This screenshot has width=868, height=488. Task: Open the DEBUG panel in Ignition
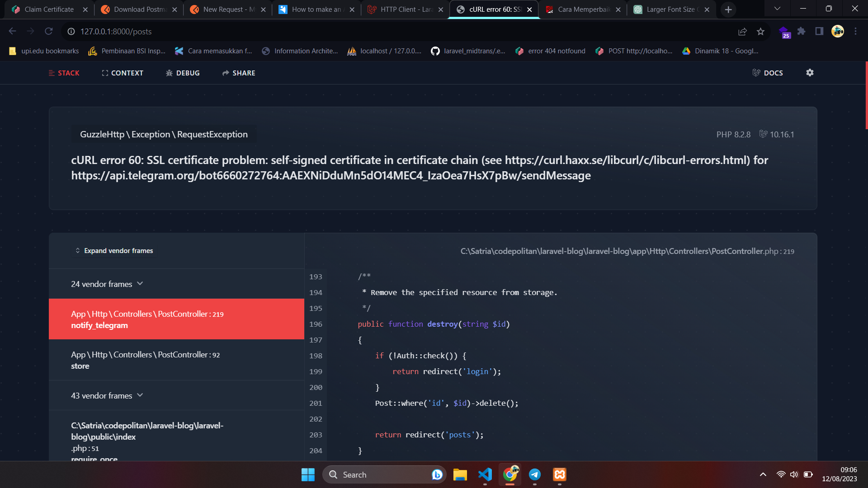pos(183,73)
